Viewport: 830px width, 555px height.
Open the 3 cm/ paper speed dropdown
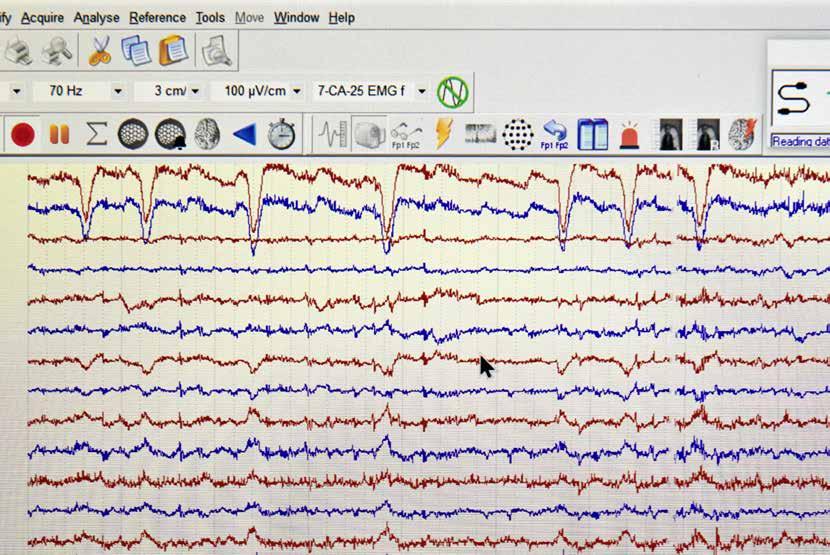[x=195, y=92]
